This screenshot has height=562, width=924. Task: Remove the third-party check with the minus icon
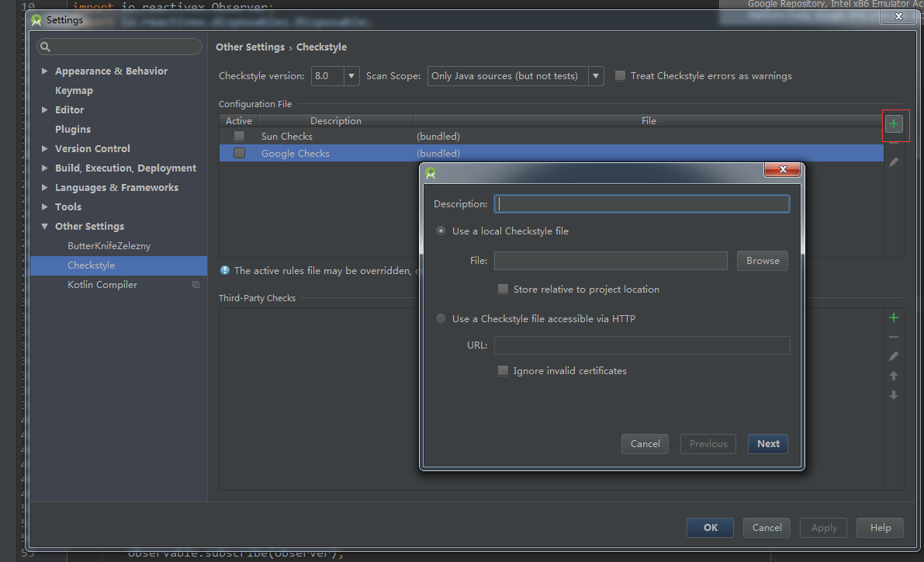click(894, 338)
